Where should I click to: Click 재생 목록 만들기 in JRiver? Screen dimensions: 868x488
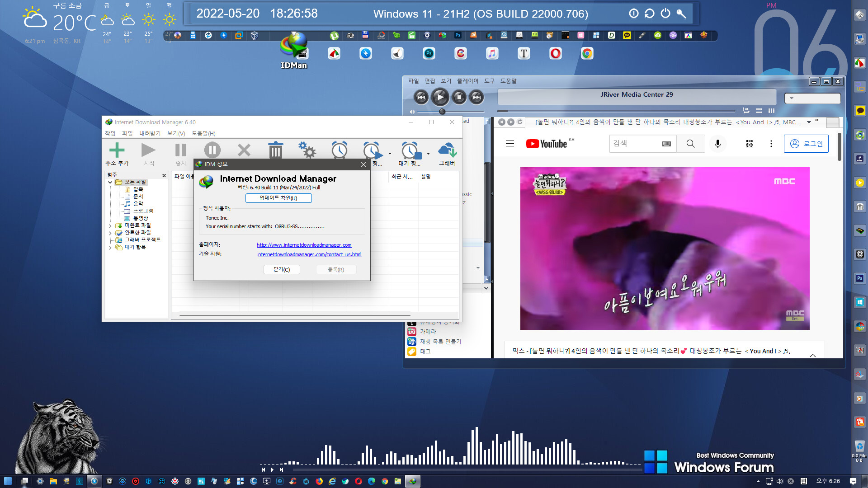point(440,342)
